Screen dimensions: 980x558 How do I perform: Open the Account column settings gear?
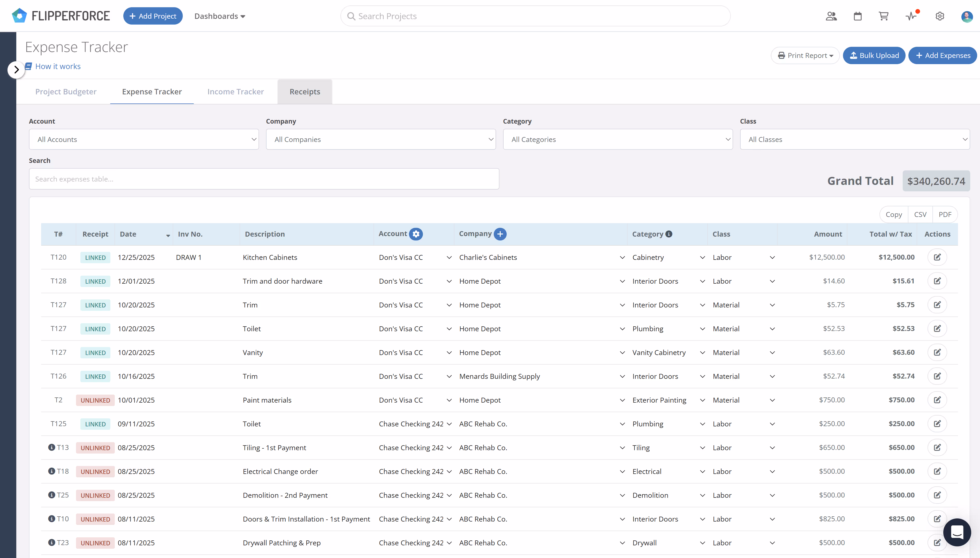click(x=416, y=234)
